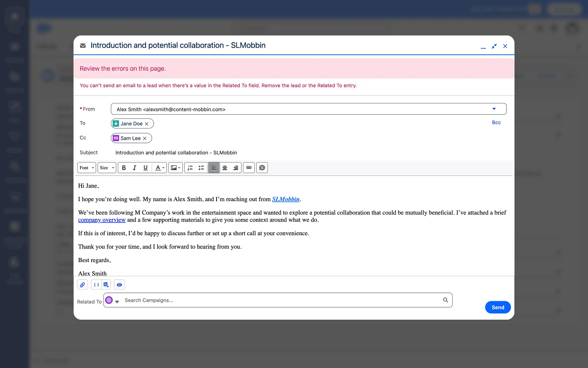Insert a bulleted list

[x=201, y=168]
